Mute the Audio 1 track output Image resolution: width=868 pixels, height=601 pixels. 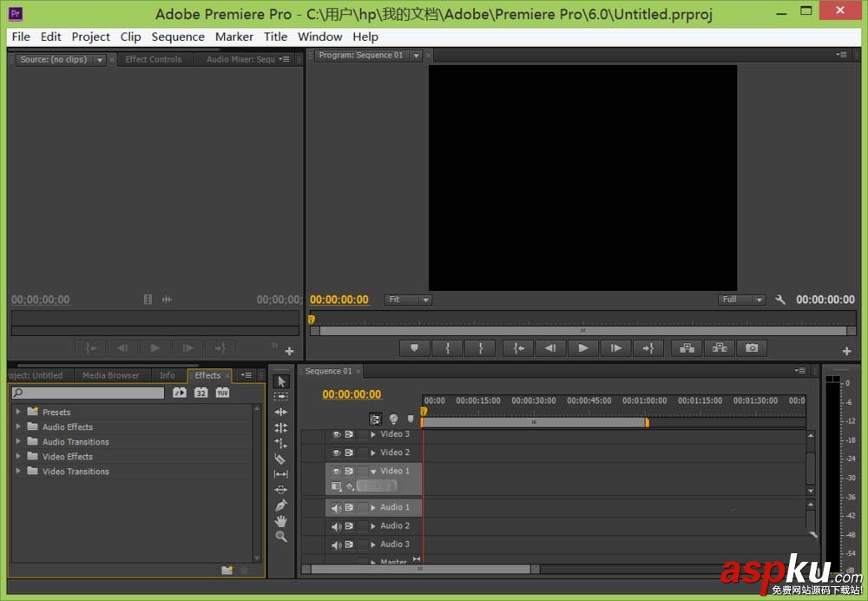[336, 507]
